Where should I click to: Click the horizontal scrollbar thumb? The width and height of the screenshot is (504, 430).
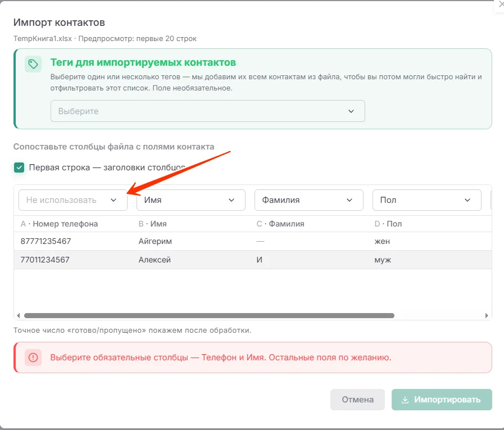click(x=209, y=315)
